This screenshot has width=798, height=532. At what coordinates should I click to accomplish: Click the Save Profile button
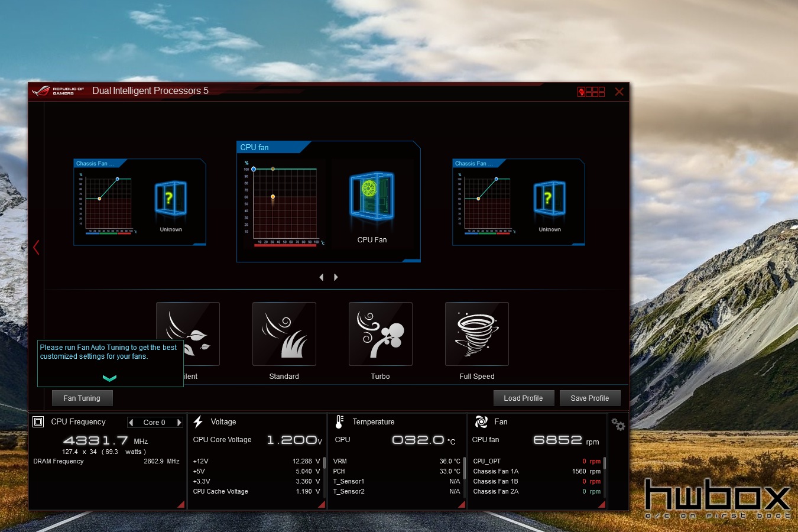[x=590, y=398]
